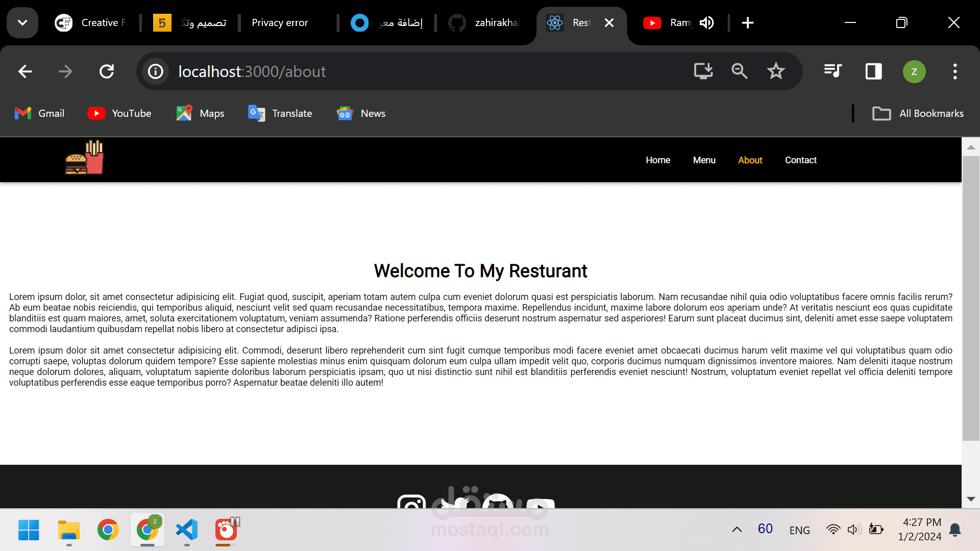
Task: Open the Translate bookmark
Action: click(x=280, y=113)
